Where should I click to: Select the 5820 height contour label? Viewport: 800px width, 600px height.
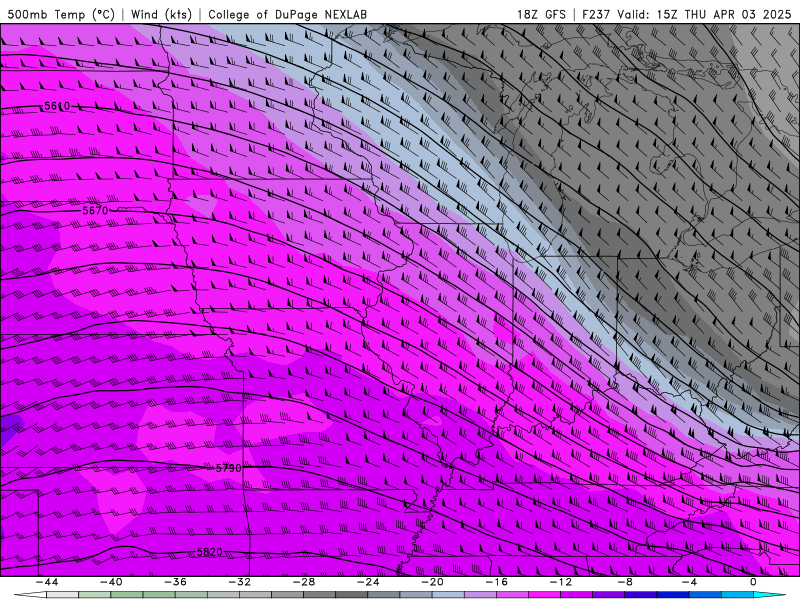click(210, 552)
